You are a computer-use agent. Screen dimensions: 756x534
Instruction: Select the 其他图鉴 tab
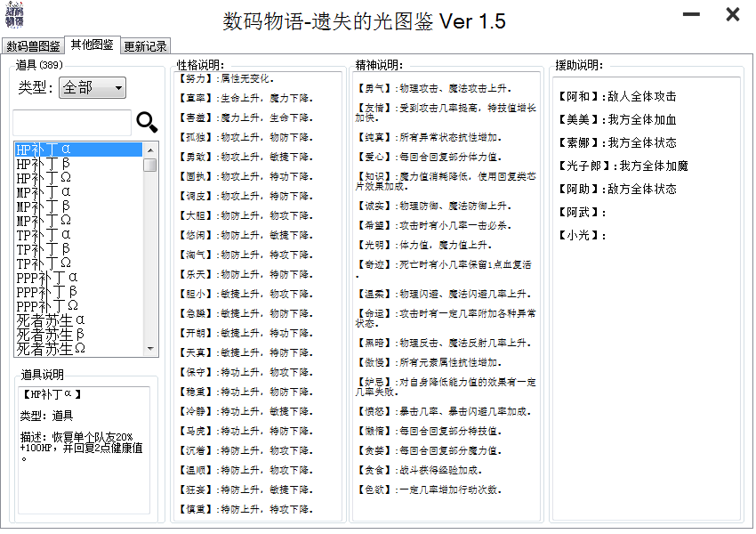pyautogui.click(x=92, y=44)
